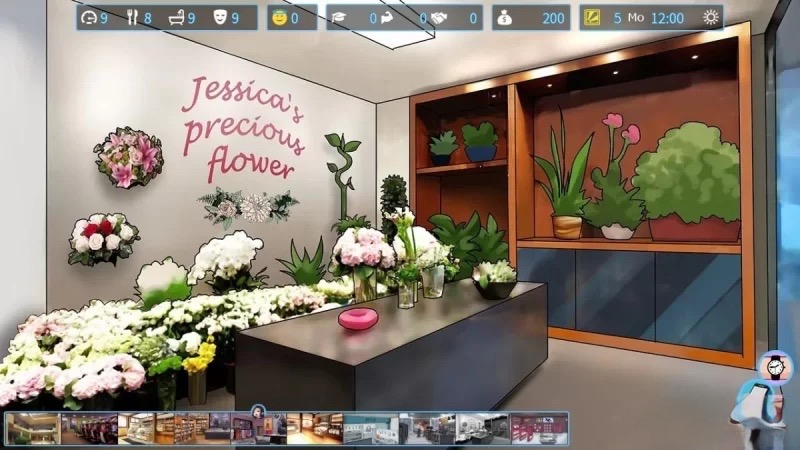This screenshot has width=800, height=450.
Task: Click the pink lily bouquet on wall
Action: [x=128, y=157]
